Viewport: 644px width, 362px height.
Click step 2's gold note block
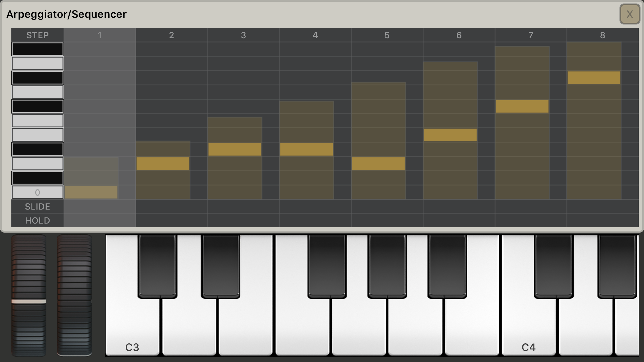[x=163, y=164]
